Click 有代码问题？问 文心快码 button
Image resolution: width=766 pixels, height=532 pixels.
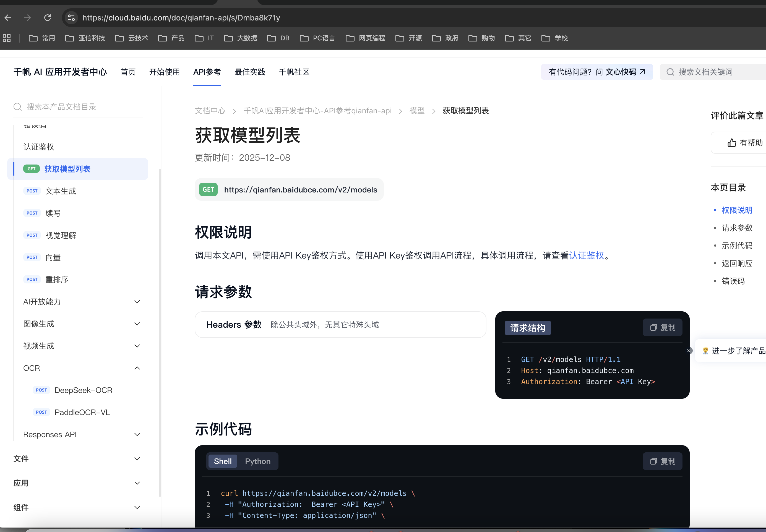click(597, 72)
